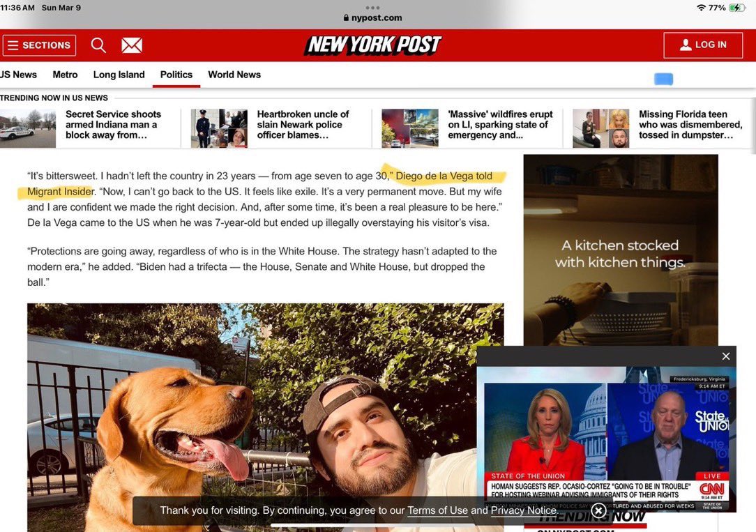Open Secret Service shoots armed Indiana man story
Viewport: 756px width, 532px height.
click(x=113, y=124)
